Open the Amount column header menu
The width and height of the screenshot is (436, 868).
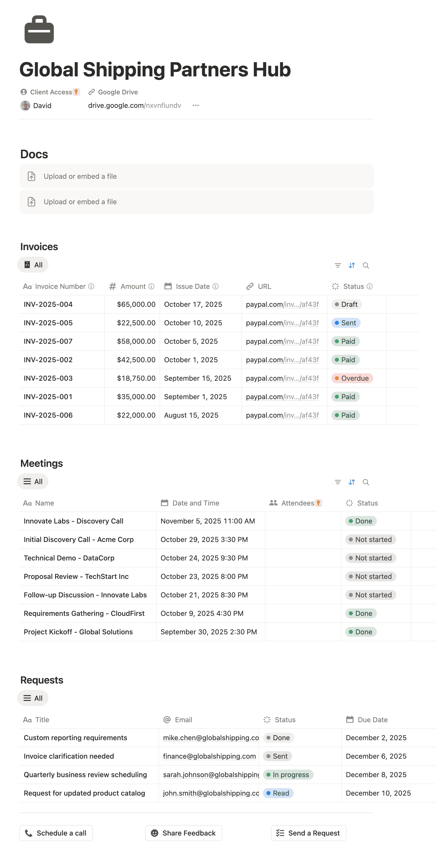click(132, 286)
